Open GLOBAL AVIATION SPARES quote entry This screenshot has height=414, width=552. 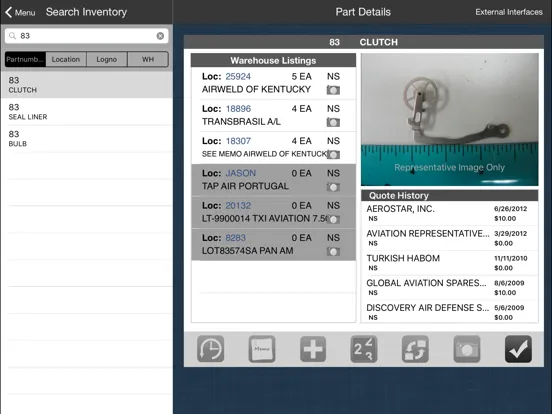450,287
